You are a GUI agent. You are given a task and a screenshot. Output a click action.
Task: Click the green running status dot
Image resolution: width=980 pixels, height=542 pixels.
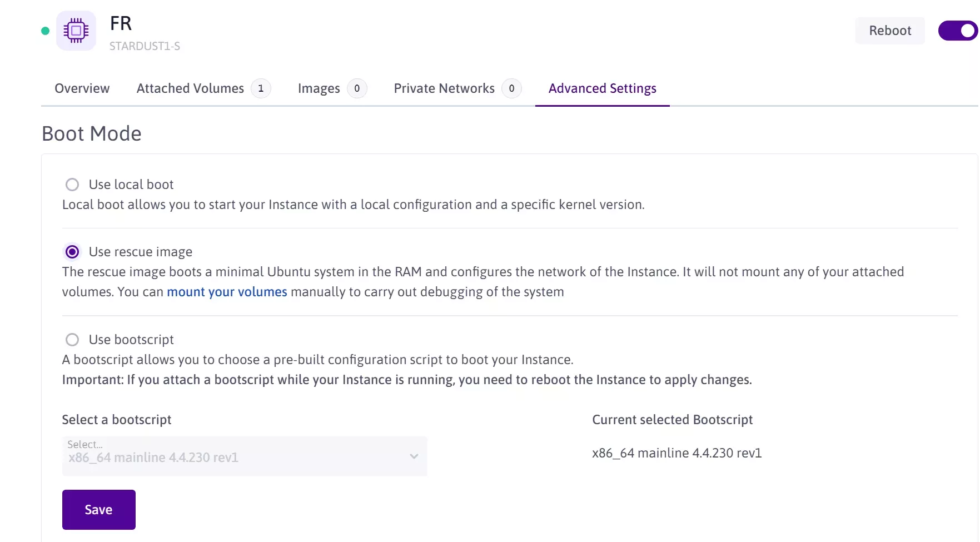click(x=46, y=31)
